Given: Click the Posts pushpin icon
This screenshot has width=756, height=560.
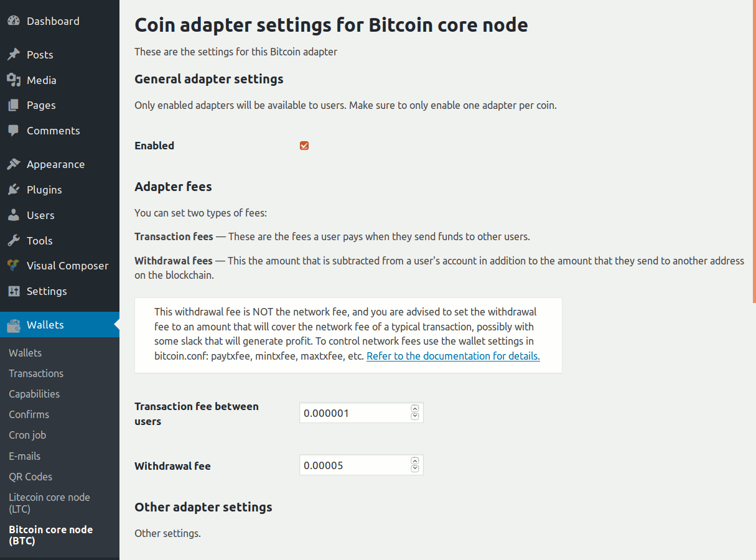Looking at the screenshot, I should tap(14, 55).
